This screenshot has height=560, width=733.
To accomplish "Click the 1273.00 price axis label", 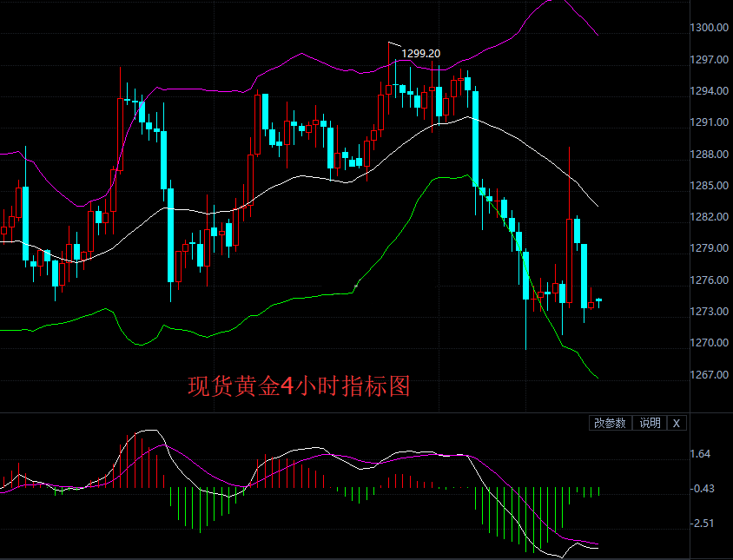I will [x=710, y=312].
